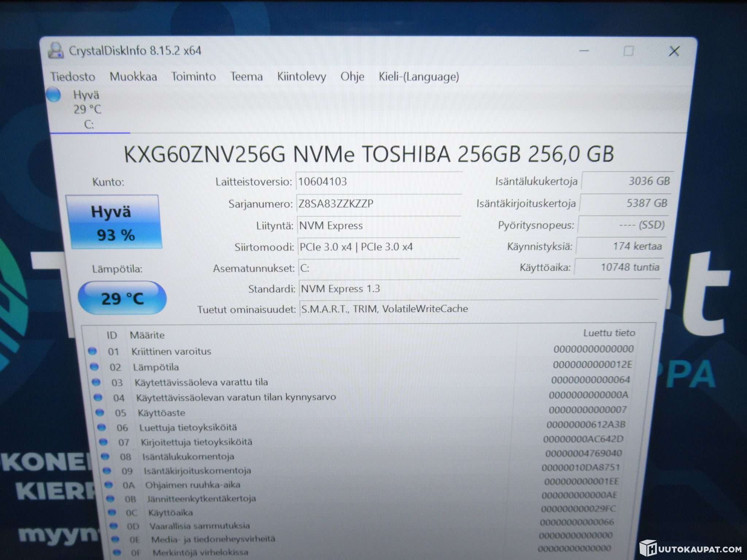Click raw value 0000000612A3B
The height and width of the screenshot is (560, 747).
[586, 424]
